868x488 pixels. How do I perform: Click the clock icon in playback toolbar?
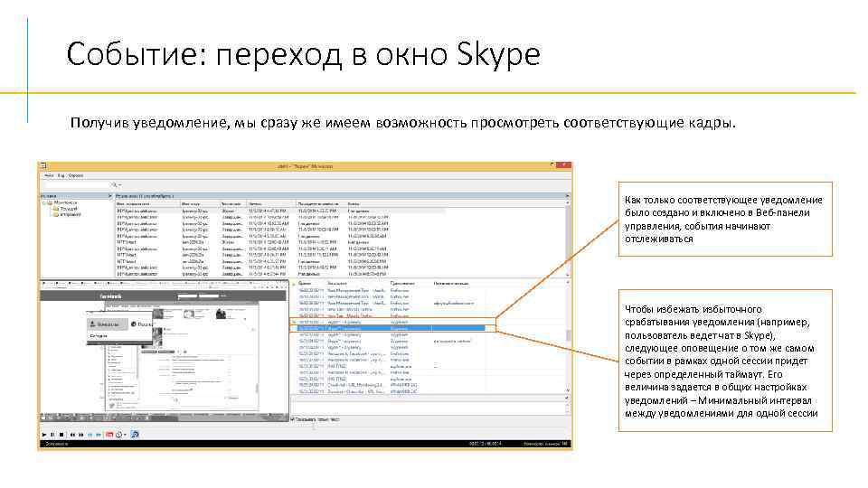[x=119, y=435]
